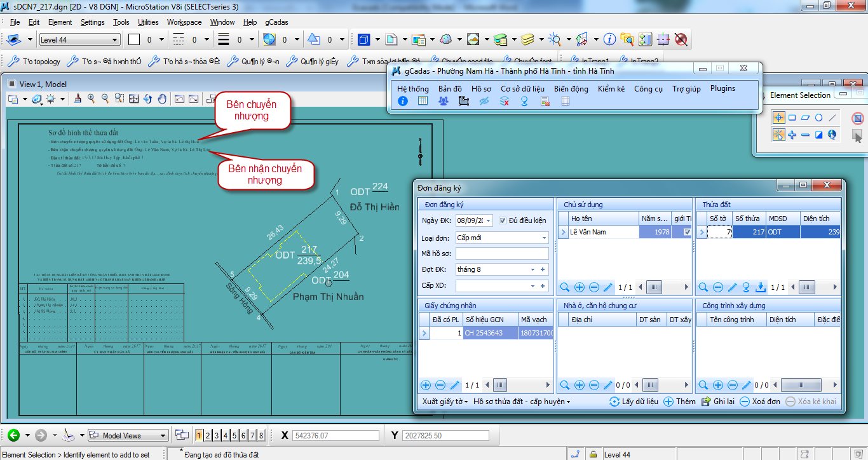
Task: Click the Ghi lại button
Action: (x=718, y=402)
